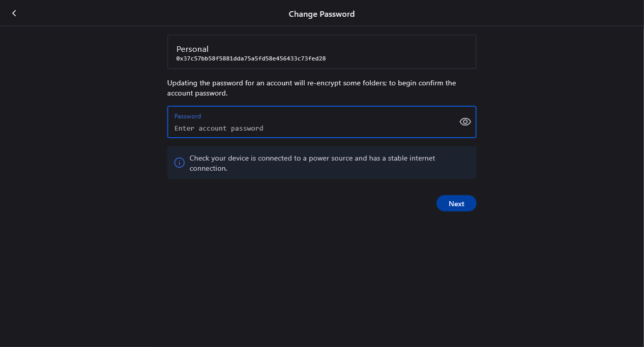Click the account address starting 0x37c5
Viewport: 644px width, 347px height.
(x=251, y=59)
